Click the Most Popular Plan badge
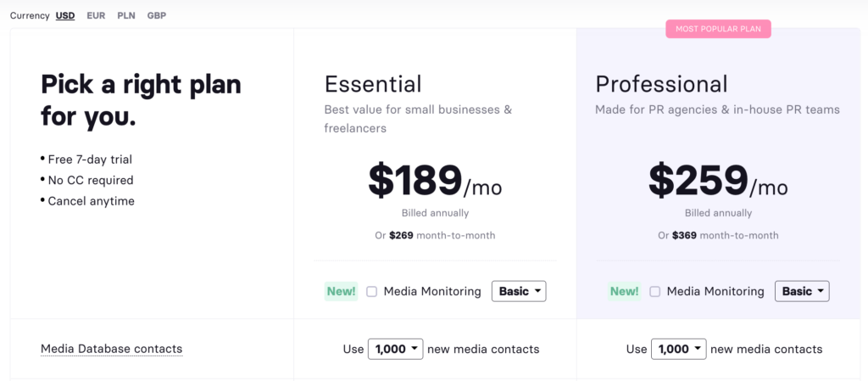 [717, 30]
